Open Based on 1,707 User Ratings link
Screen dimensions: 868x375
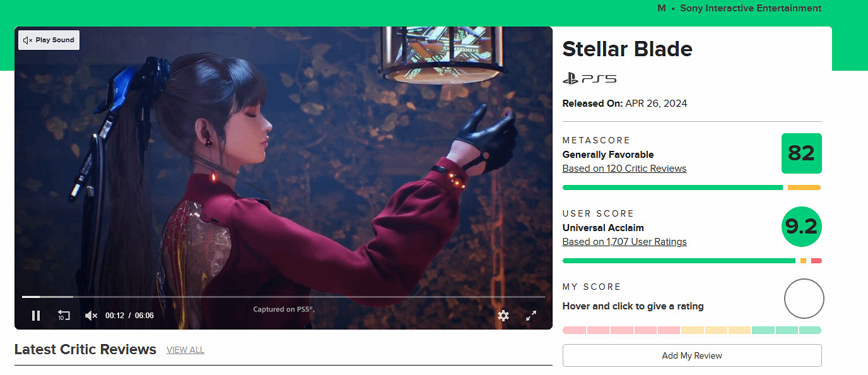[x=624, y=242]
